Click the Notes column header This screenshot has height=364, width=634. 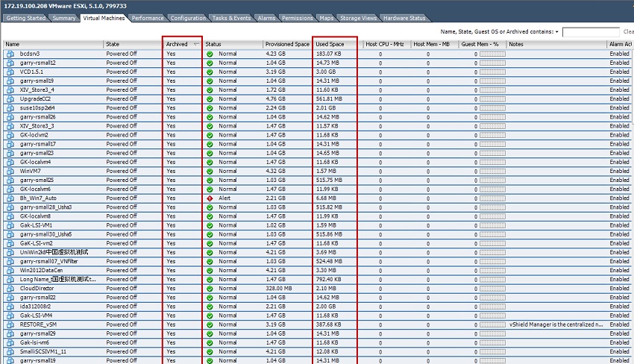click(x=556, y=44)
